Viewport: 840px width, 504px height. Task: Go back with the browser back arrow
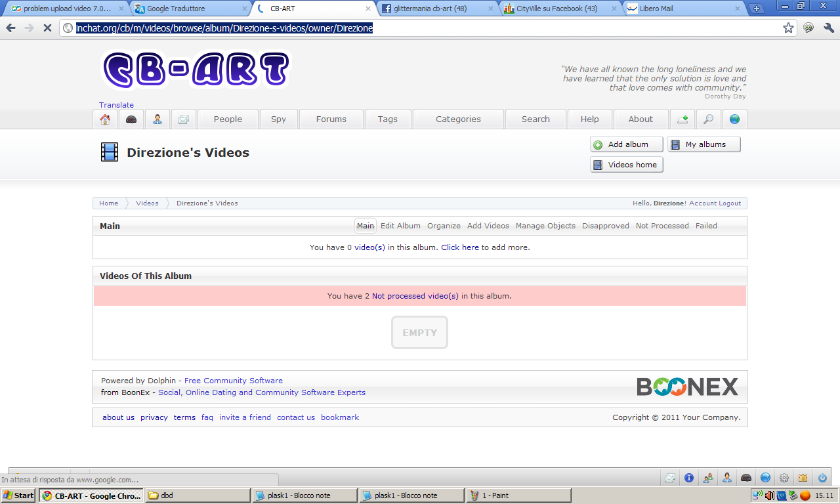[x=10, y=28]
